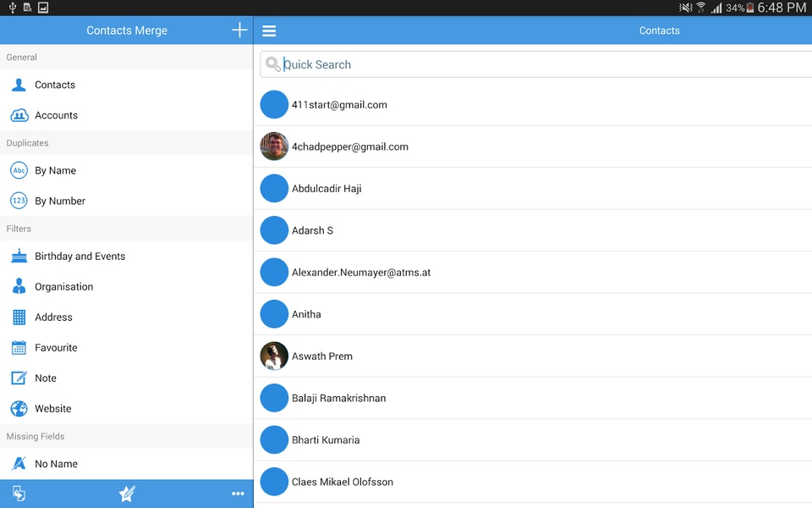Filter contacts by Website
This screenshot has height=508, width=812.
click(126, 408)
